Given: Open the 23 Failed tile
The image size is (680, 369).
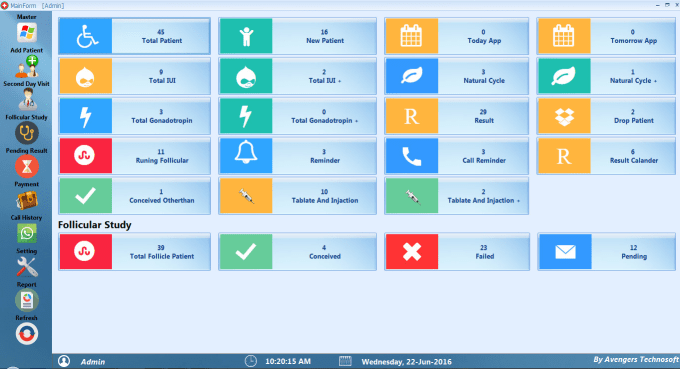Looking at the screenshot, I should click(457, 252).
